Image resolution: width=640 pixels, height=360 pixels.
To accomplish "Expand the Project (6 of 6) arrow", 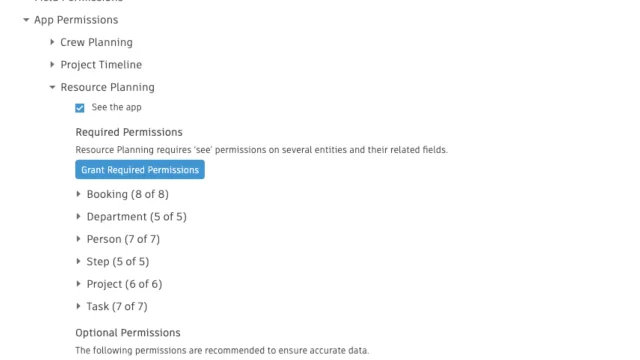I will tap(78, 284).
